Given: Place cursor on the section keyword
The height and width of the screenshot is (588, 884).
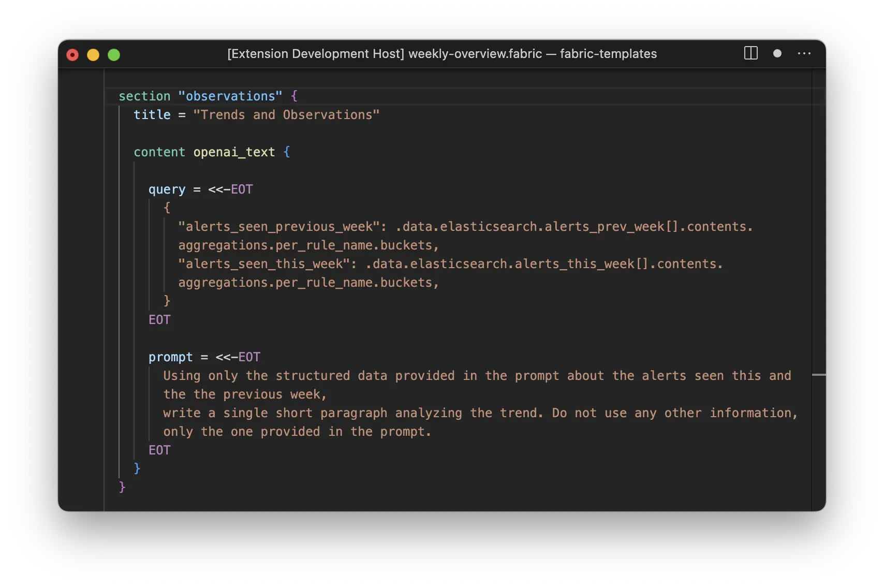Looking at the screenshot, I should click(144, 96).
